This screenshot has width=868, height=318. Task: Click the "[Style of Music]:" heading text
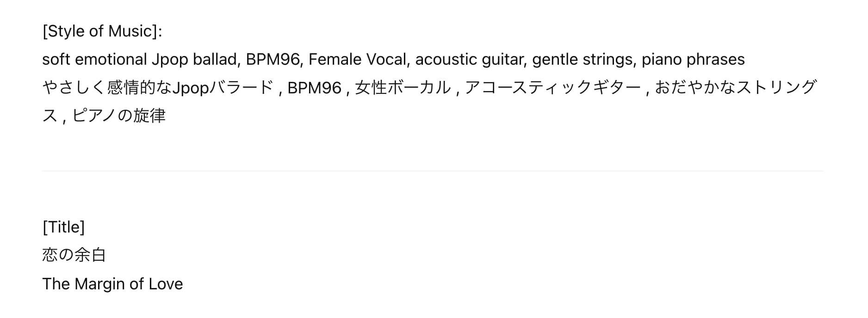tap(102, 31)
